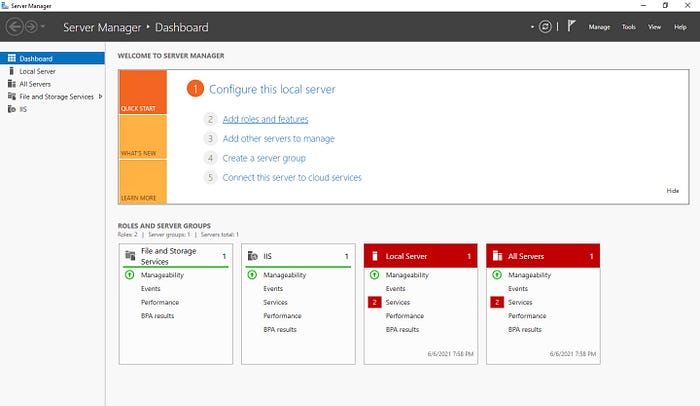The image size is (700, 406).
Task: Open the IIS tile header
Action: pos(298,256)
